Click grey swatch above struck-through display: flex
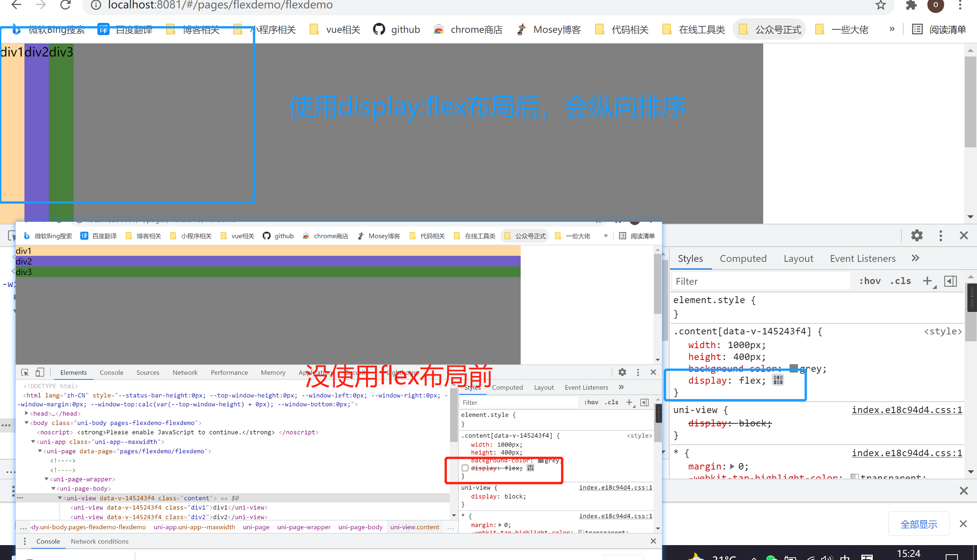Screen dimensions: 977x560 coord(541,460)
